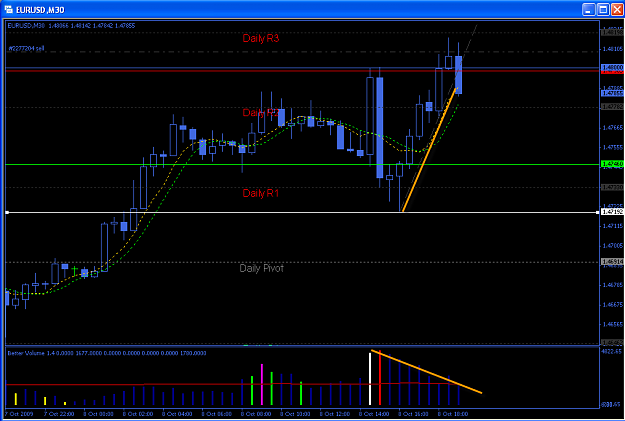Click the chart window icon in the title bar
This screenshot has height=421, width=625.
(x=8, y=9)
